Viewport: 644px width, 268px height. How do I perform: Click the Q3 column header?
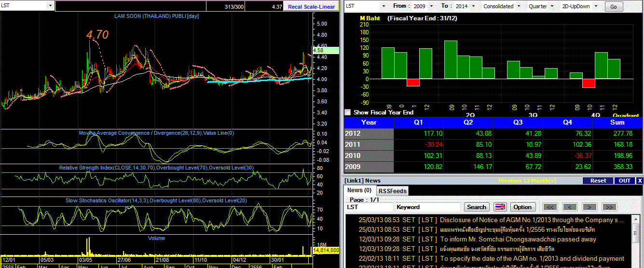pyautogui.click(x=518, y=123)
